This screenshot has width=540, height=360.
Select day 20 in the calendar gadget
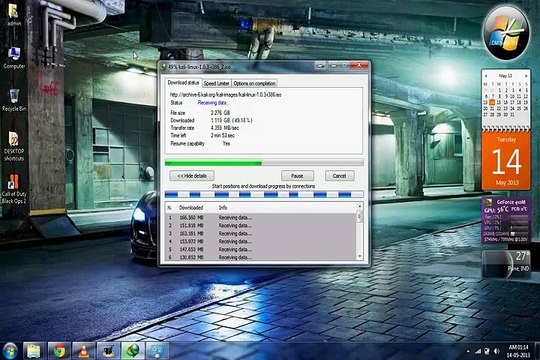point(486,109)
